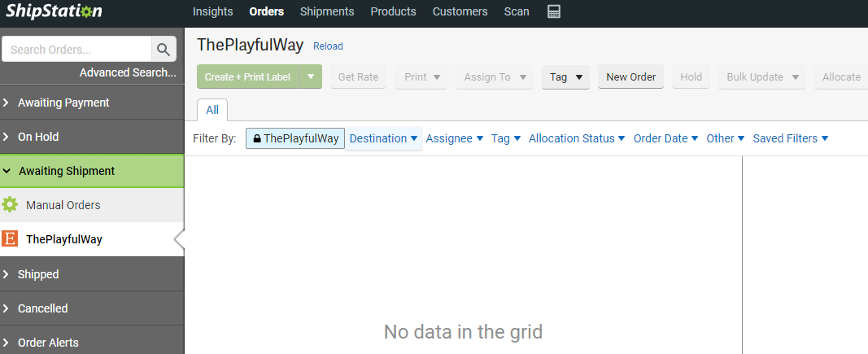The width and height of the screenshot is (868, 354).
Task: Open the Destination filter dropdown
Action: coord(383,138)
